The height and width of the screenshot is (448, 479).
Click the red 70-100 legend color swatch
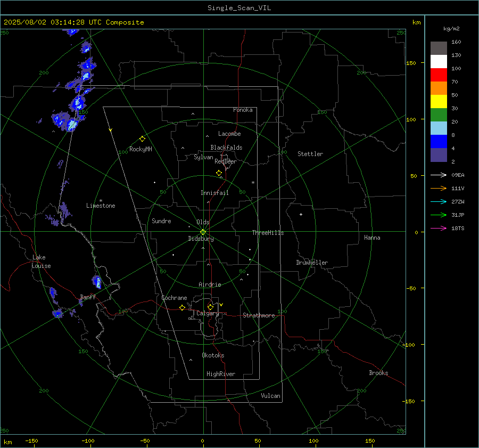click(x=439, y=75)
